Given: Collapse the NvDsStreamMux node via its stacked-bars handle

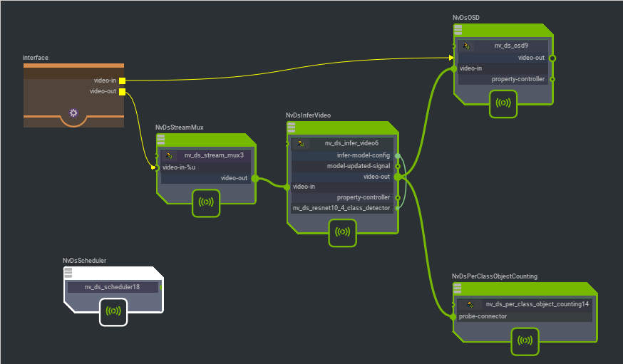Looking at the screenshot, I should (161, 139).
